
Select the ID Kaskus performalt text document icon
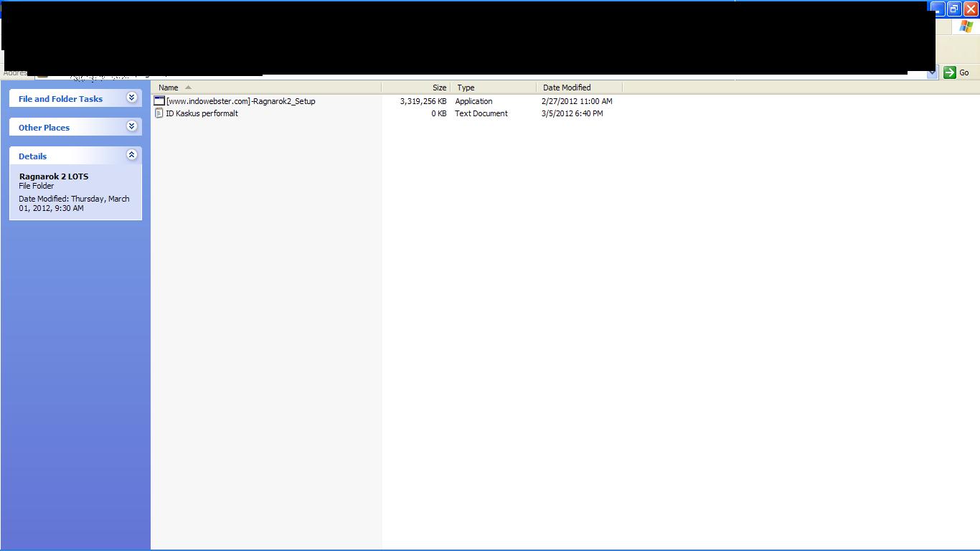159,113
